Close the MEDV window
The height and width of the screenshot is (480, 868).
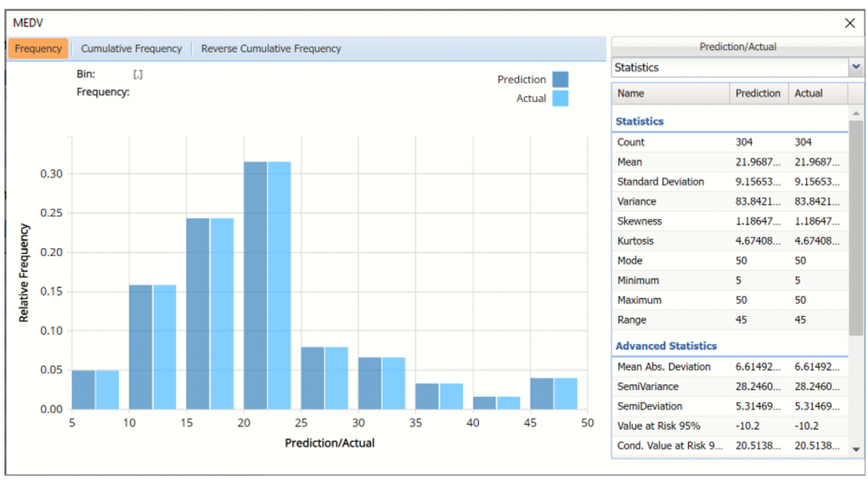tap(850, 23)
